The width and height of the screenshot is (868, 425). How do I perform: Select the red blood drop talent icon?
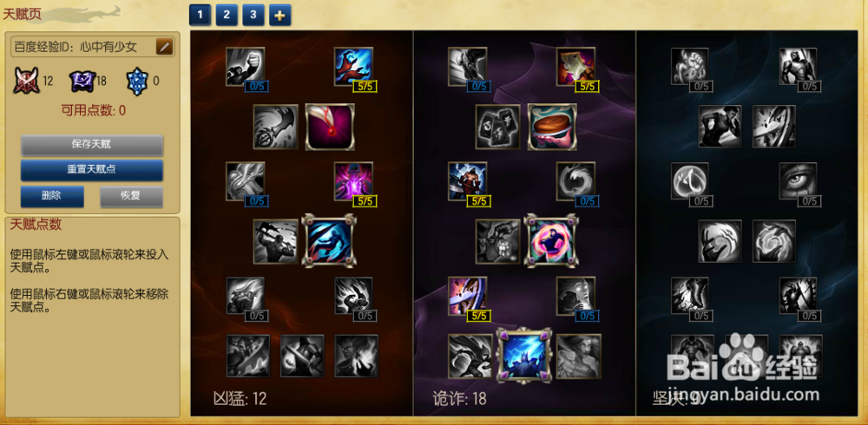(330, 127)
